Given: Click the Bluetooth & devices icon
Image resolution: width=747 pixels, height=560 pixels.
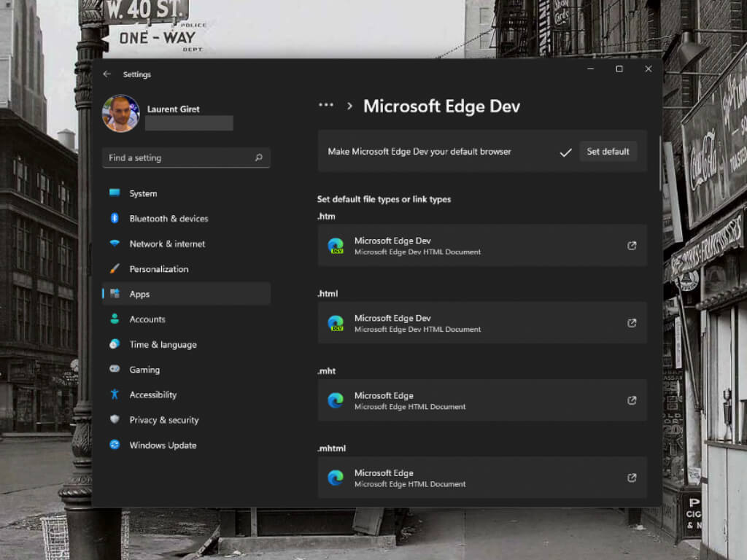Looking at the screenshot, I should coord(115,218).
